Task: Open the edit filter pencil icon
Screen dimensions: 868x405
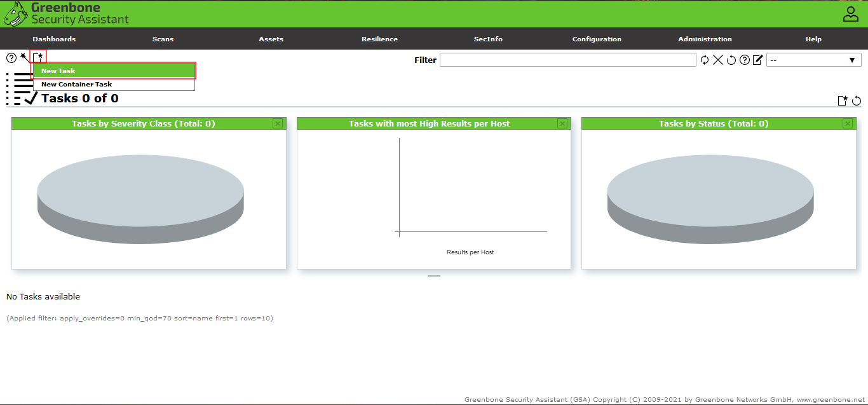Action: point(757,60)
